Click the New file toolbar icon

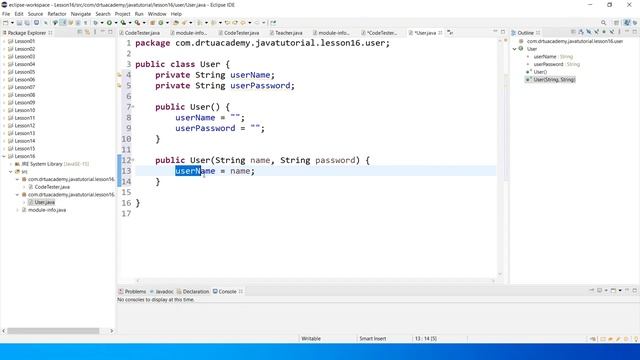click(x=5, y=23)
